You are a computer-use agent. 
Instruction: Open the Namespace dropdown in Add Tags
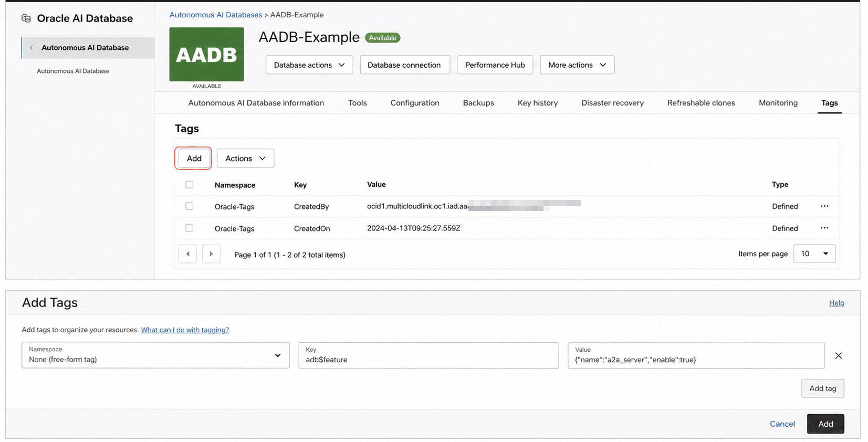pos(155,355)
